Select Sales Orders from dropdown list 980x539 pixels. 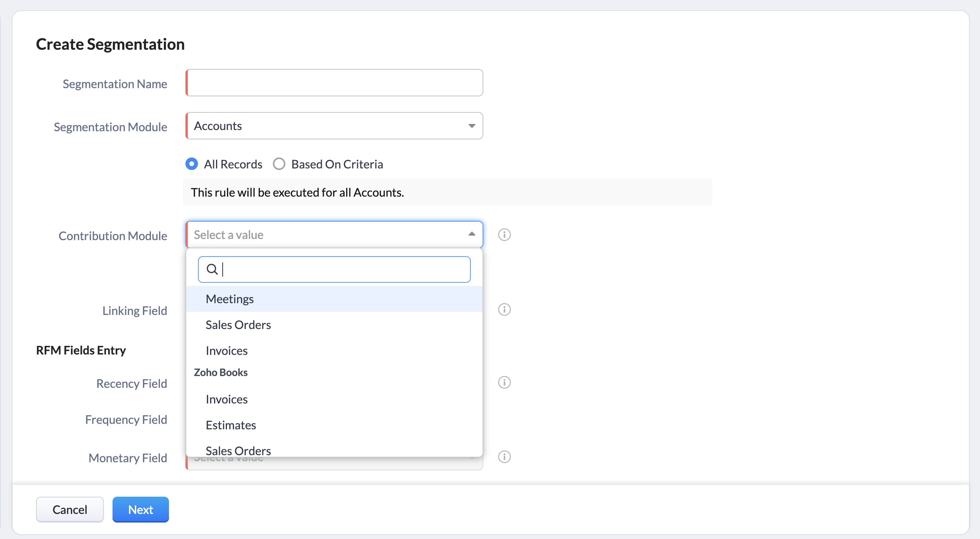238,325
